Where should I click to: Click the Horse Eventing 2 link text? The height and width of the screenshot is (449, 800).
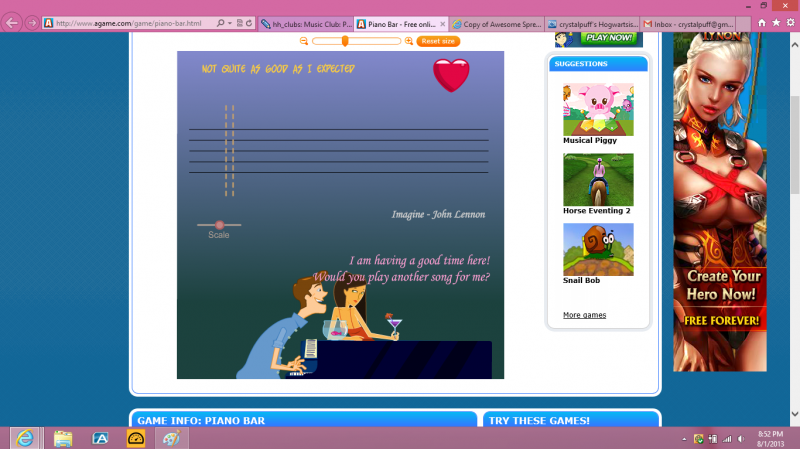[596, 211]
